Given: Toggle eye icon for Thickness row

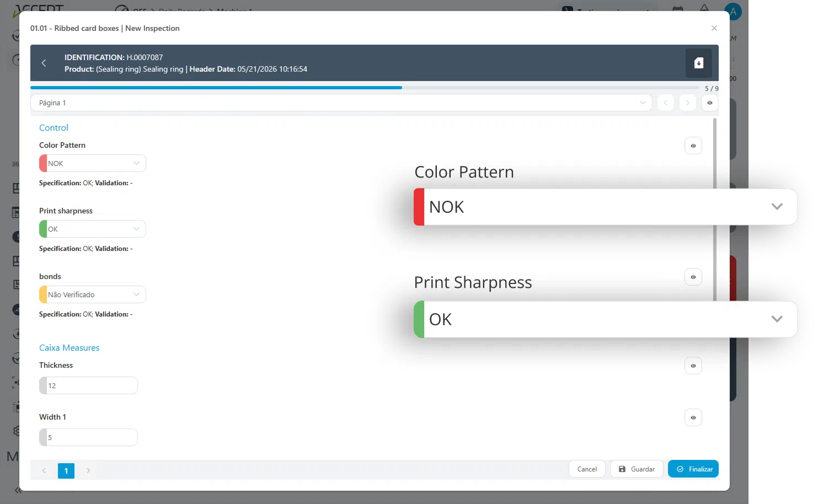Looking at the screenshot, I should coord(693,366).
